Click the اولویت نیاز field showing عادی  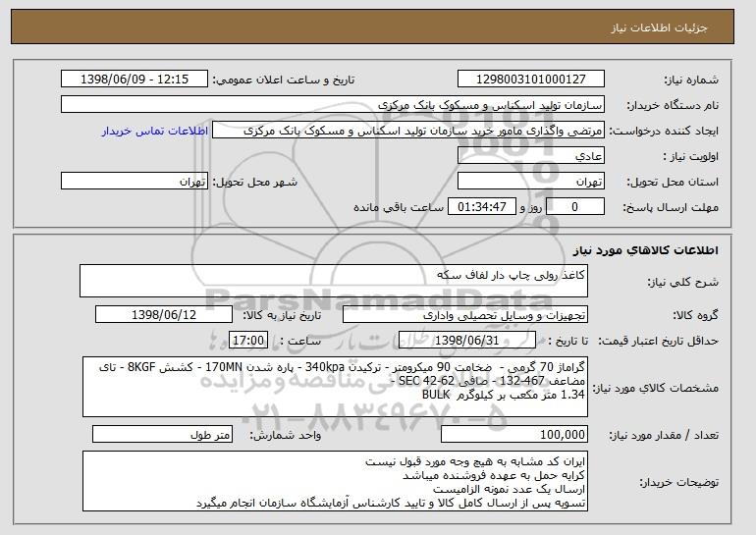[531, 156]
